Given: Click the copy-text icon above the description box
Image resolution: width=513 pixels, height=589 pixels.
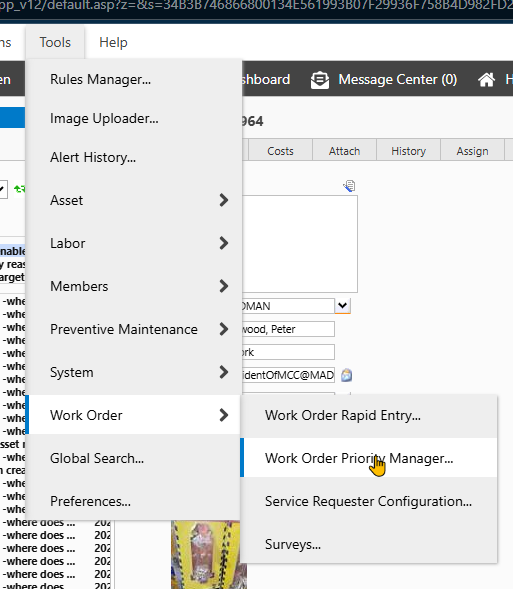Looking at the screenshot, I should [x=349, y=186].
